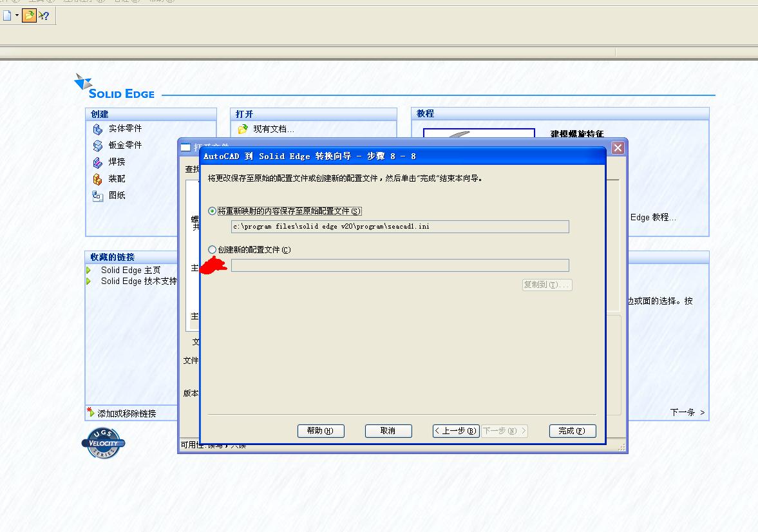This screenshot has width=758, height=532.
Task: Click 下一条 tutorial link
Action: 687,413
